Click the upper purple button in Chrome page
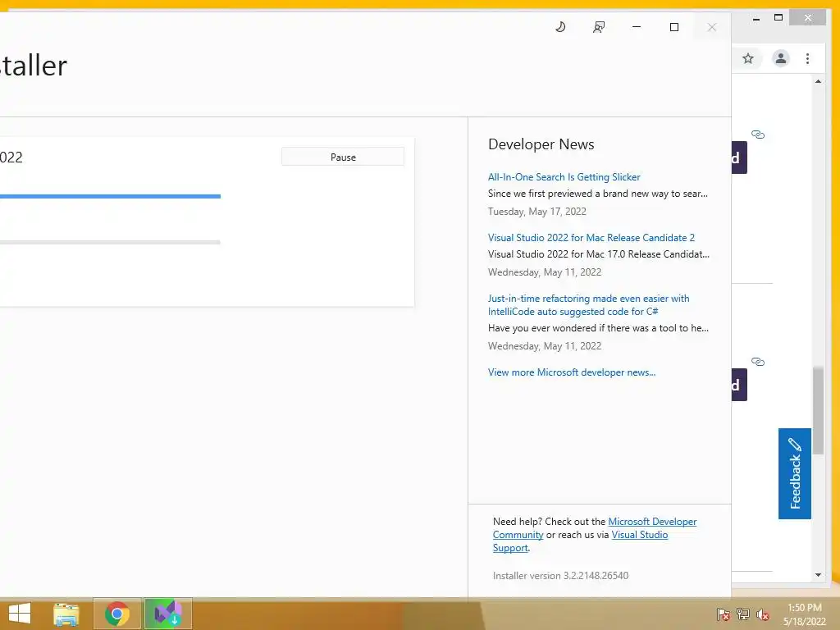The width and height of the screenshot is (840, 630). point(739,157)
